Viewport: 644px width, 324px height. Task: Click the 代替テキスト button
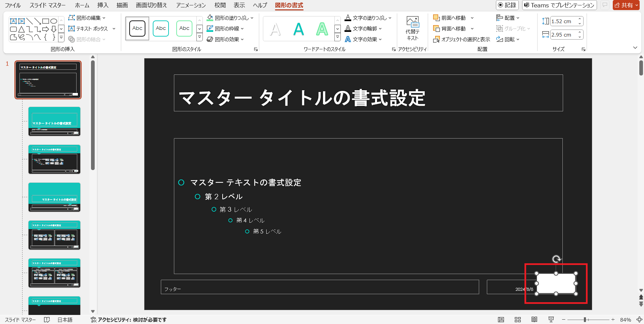[413, 29]
